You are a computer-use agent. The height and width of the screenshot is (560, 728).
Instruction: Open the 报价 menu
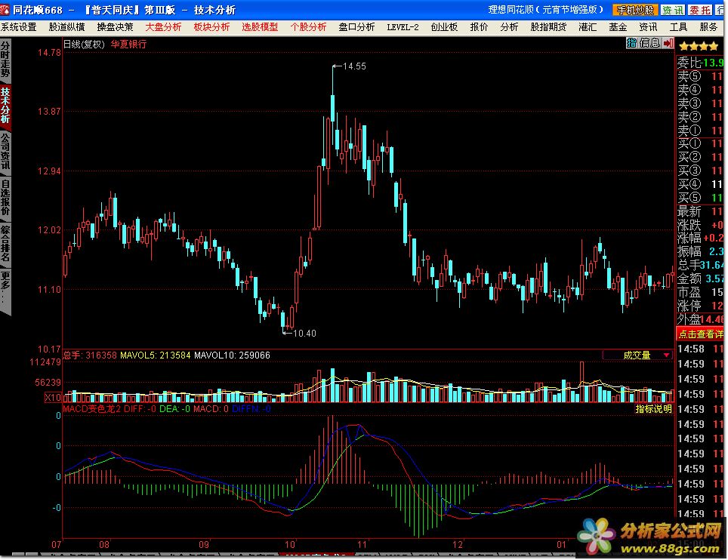(479, 27)
